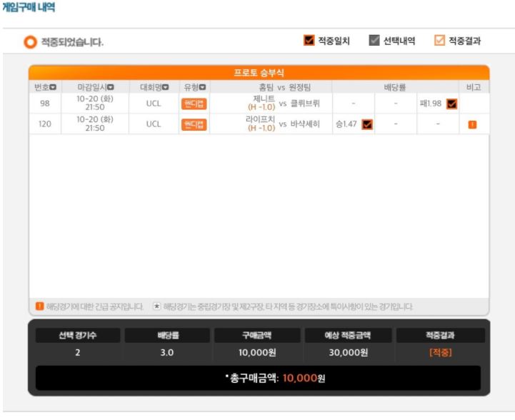The image size is (515, 420).
Task: Sort by 유형 column arrow
Action: click(x=202, y=87)
